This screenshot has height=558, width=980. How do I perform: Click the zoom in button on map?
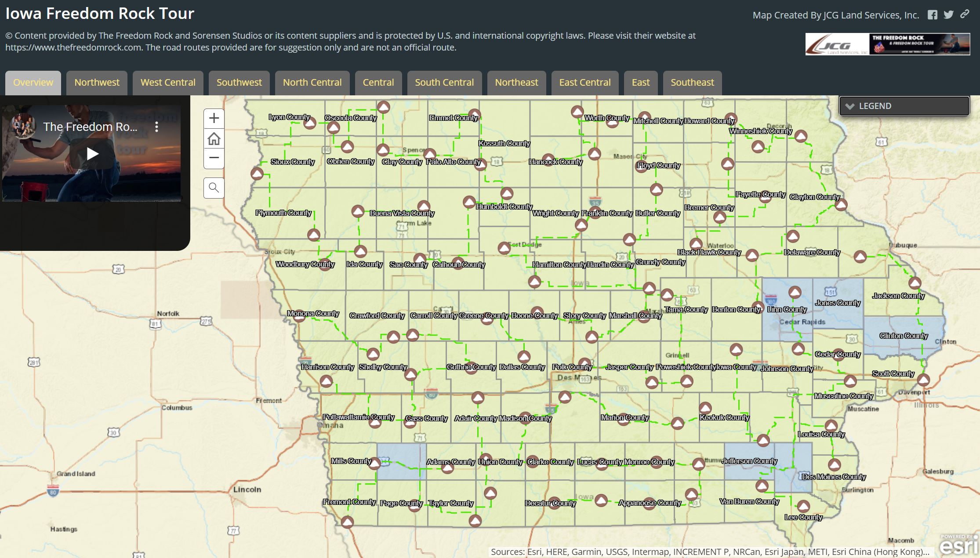pyautogui.click(x=213, y=118)
